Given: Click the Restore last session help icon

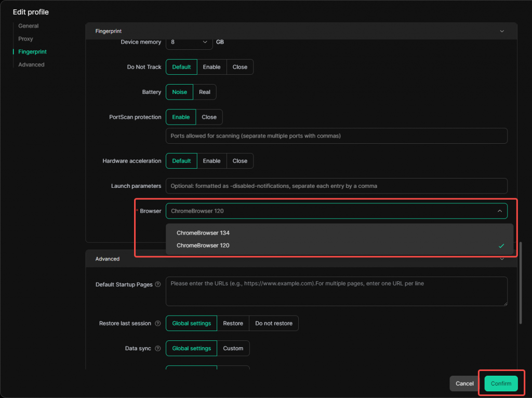Looking at the screenshot, I should coord(158,323).
